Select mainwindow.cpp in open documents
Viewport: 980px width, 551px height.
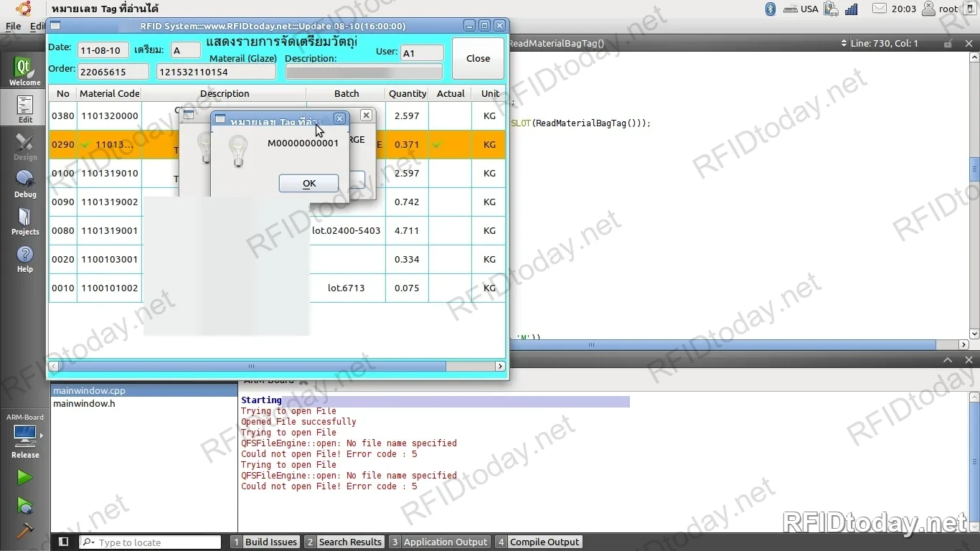click(143, 391)
